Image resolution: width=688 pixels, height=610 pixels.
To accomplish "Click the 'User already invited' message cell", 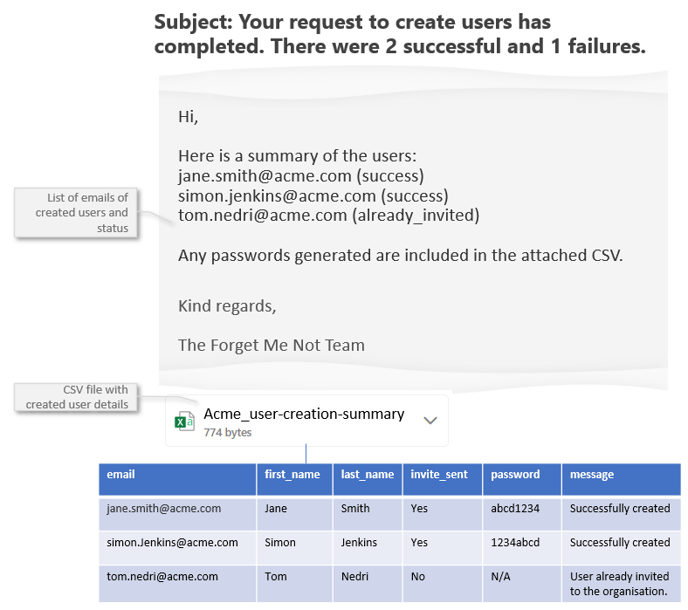I will click(x=619, y=584).
